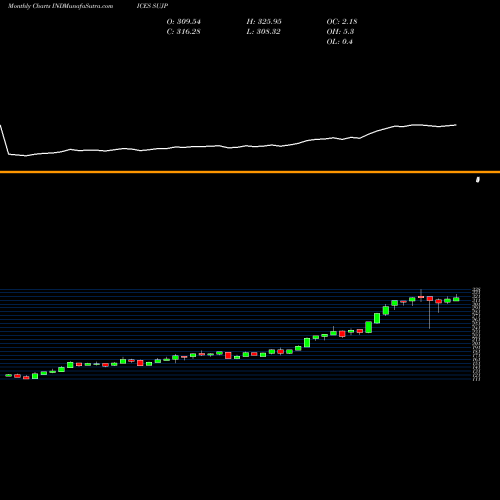Click the 'OC: 2.18' reading

click(342, 22)
